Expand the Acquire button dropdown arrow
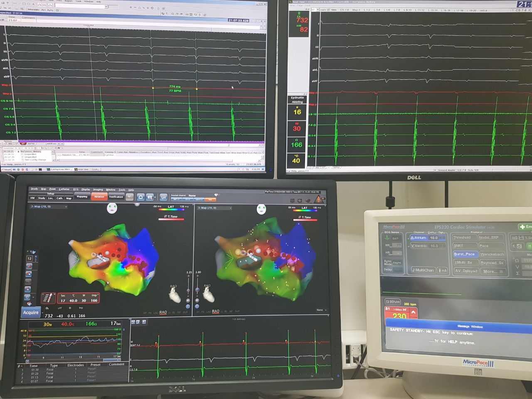The height and width of the screenshot is (399, 532). tap(42, 313)
